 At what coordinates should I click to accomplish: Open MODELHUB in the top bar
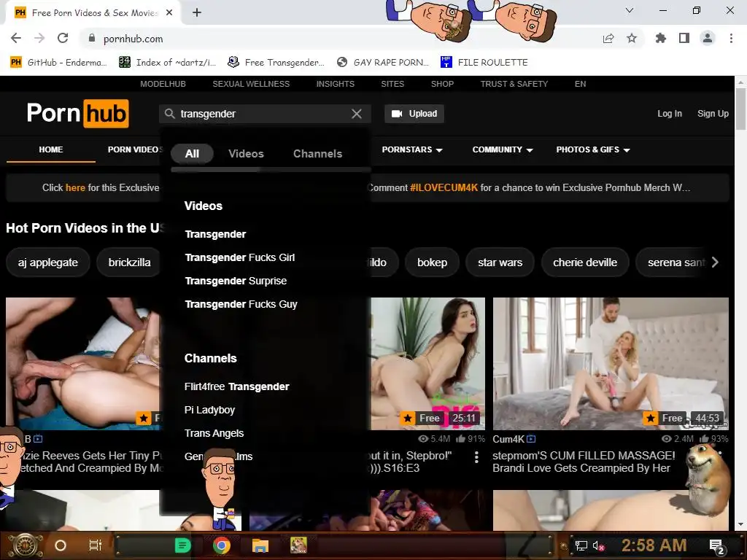click(163, 84)
